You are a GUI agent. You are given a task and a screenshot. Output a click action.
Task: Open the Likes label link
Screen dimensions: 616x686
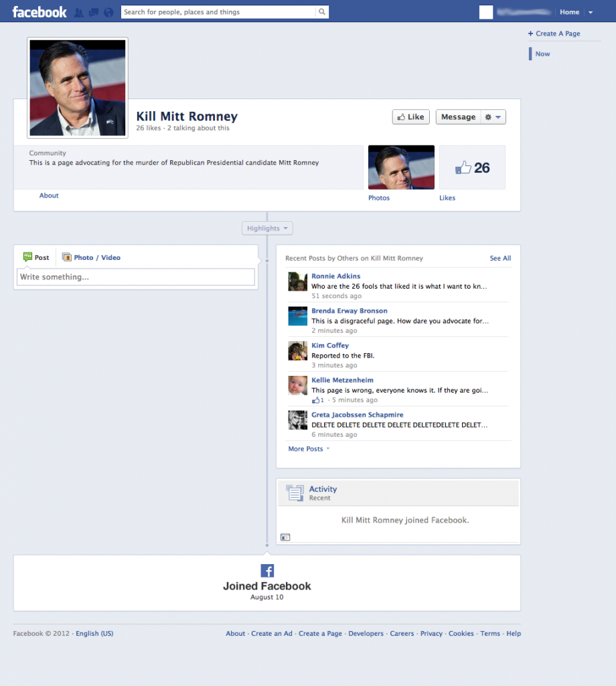(x=447, y=198)
